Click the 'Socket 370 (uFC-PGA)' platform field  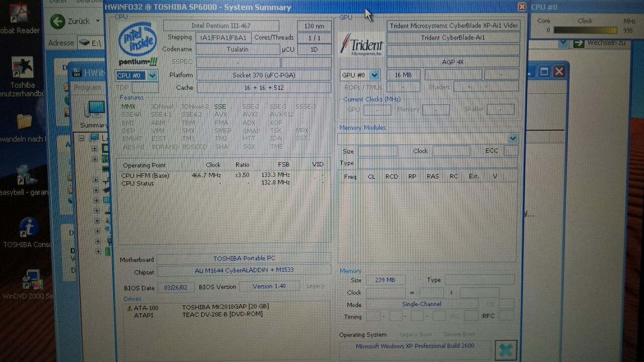click(x=264, y=75)
